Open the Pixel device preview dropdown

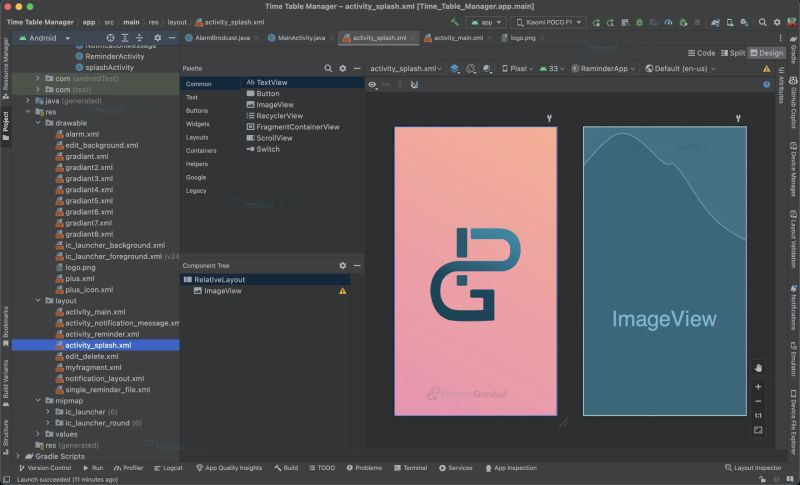point(518,68)
